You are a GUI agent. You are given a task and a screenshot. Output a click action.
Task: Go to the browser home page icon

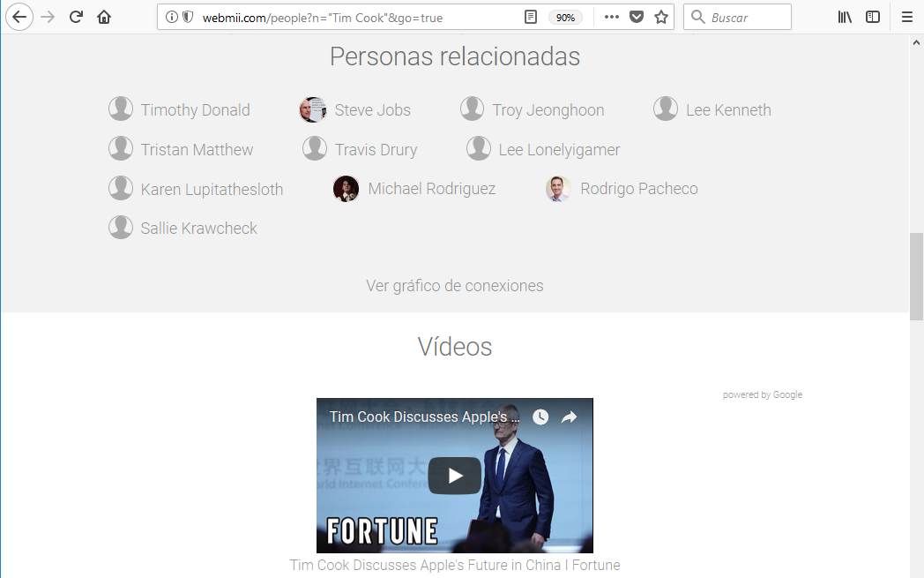pos(104,17)
